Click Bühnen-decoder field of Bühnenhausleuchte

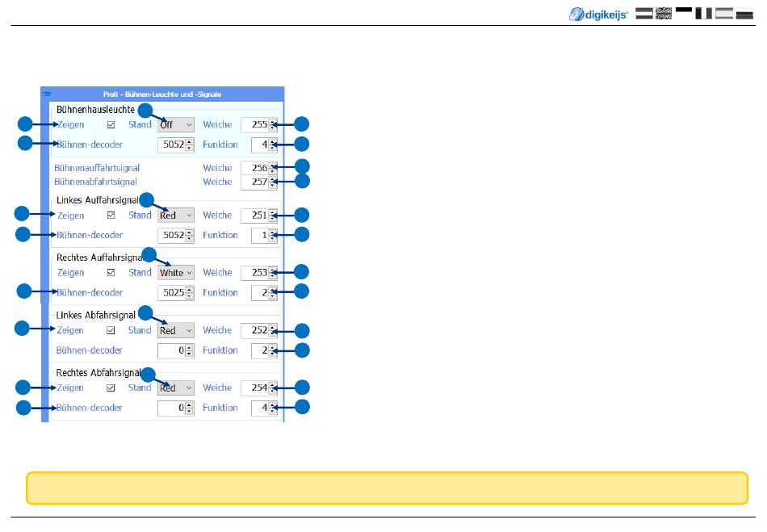[176, 145]
